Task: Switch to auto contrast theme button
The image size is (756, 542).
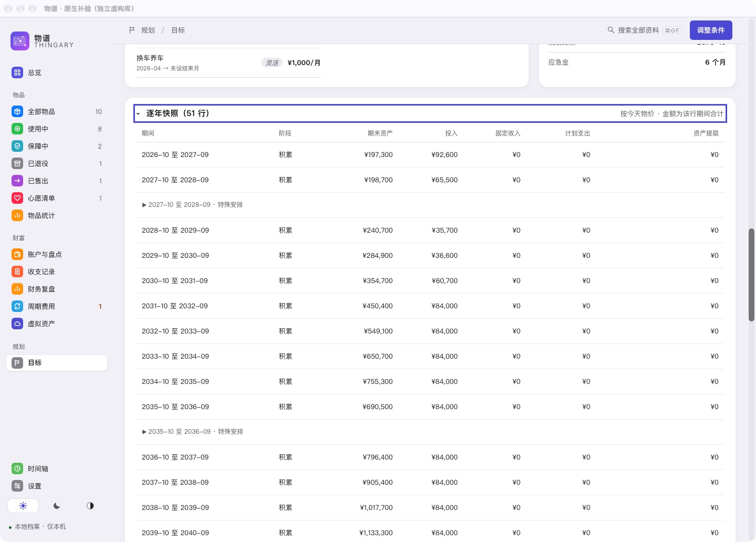Action: coord(90,506)
